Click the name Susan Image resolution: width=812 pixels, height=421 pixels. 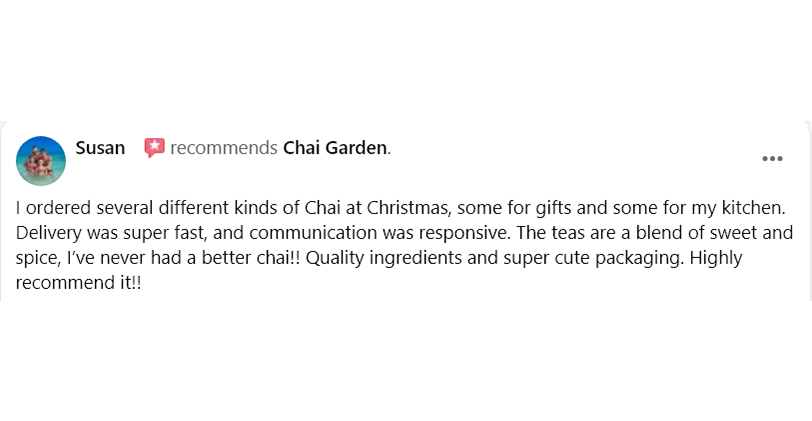[100, 148]
